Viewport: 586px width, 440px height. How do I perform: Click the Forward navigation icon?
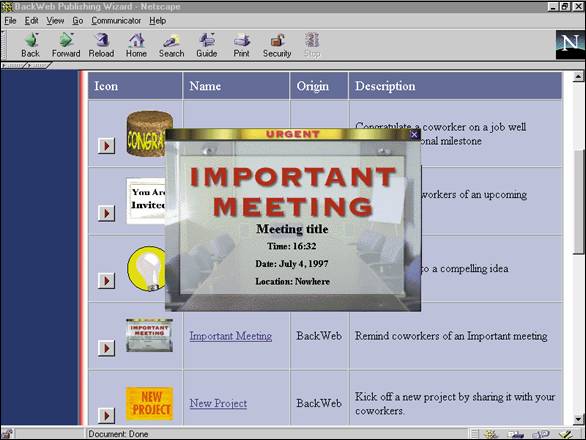66,45
